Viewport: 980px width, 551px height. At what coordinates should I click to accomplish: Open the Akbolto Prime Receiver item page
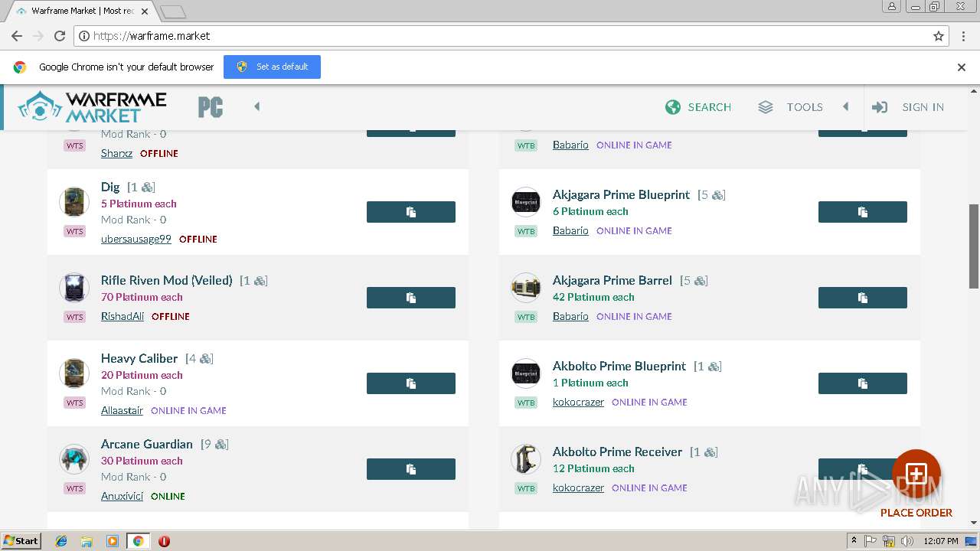617,452
